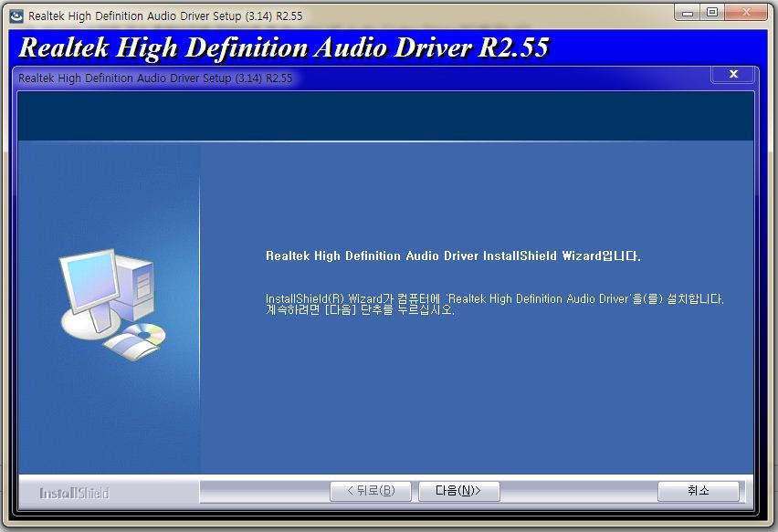
Task: Select the InstallShield Wizard welcome heading text
Action: click(x=453, y=256)
